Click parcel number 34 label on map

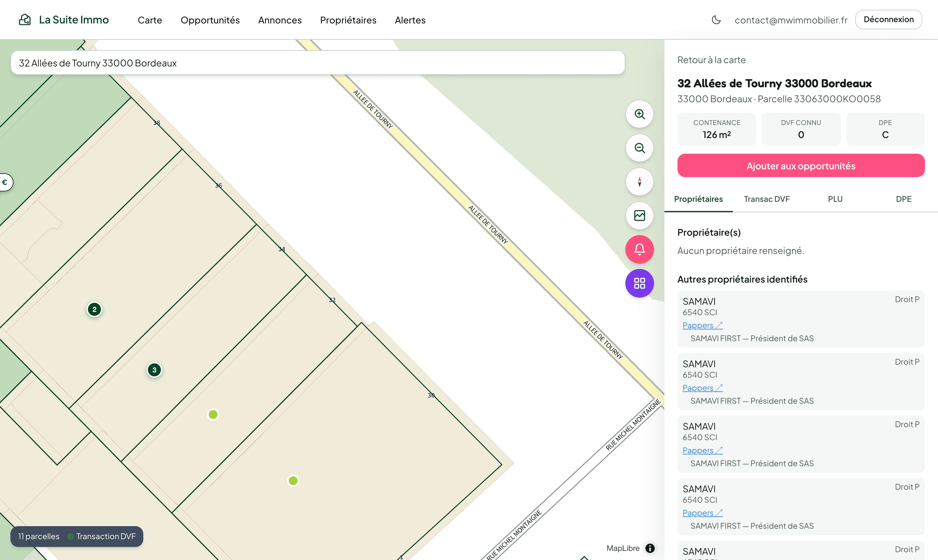pyautogui.click(x=282, y=249)
